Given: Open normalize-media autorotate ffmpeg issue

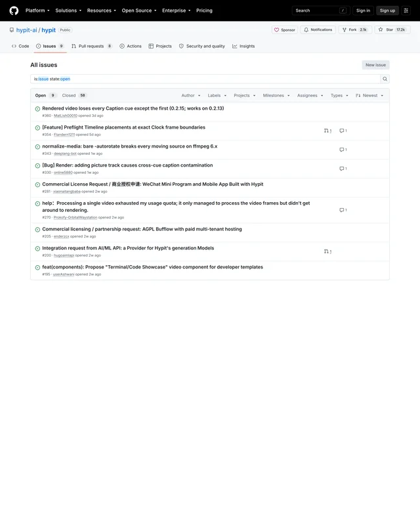Looking at the screenshot, I should coord(130,146).
